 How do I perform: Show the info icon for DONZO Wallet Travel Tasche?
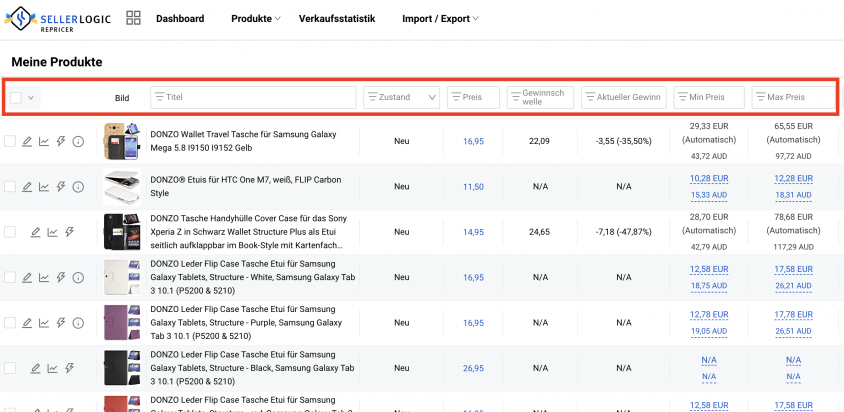(x=78, y=142)
